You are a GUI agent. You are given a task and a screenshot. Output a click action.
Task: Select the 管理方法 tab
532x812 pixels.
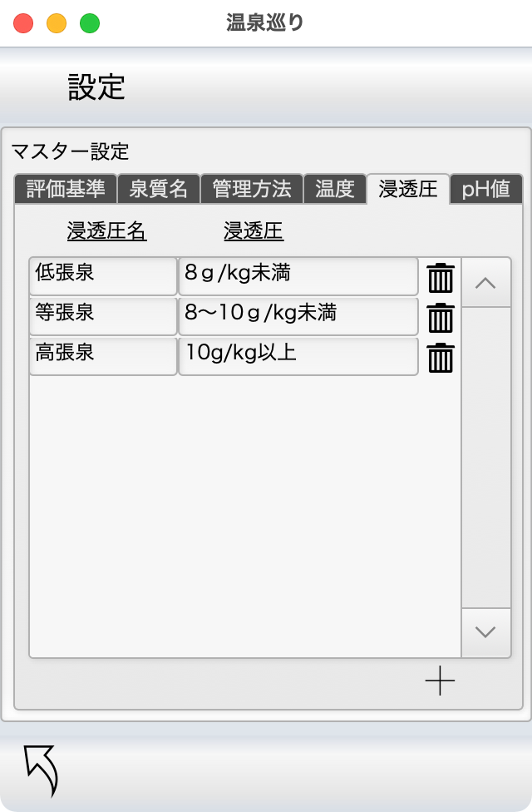tap(252, 189)
